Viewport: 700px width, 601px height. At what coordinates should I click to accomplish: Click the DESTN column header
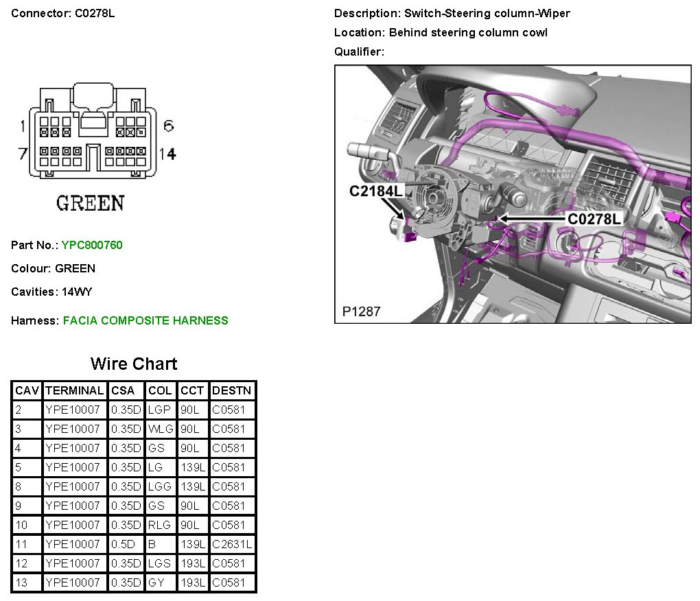(232, 390)
